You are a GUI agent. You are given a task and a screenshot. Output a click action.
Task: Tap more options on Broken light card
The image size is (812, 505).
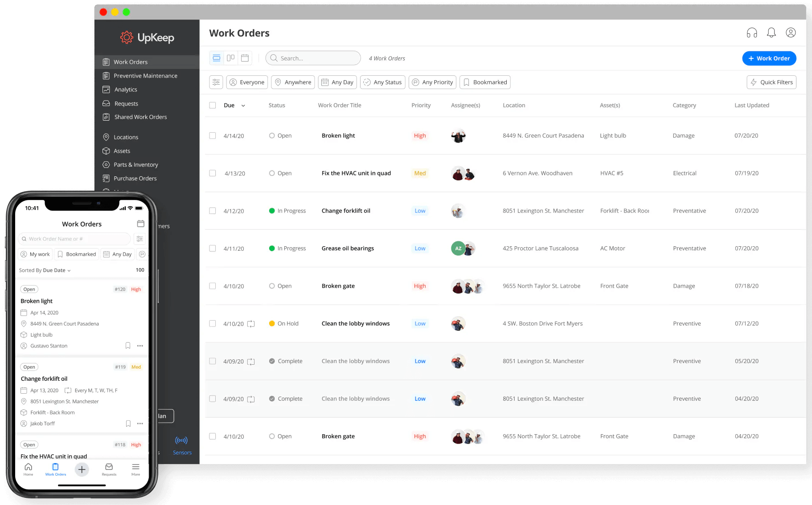140,346
